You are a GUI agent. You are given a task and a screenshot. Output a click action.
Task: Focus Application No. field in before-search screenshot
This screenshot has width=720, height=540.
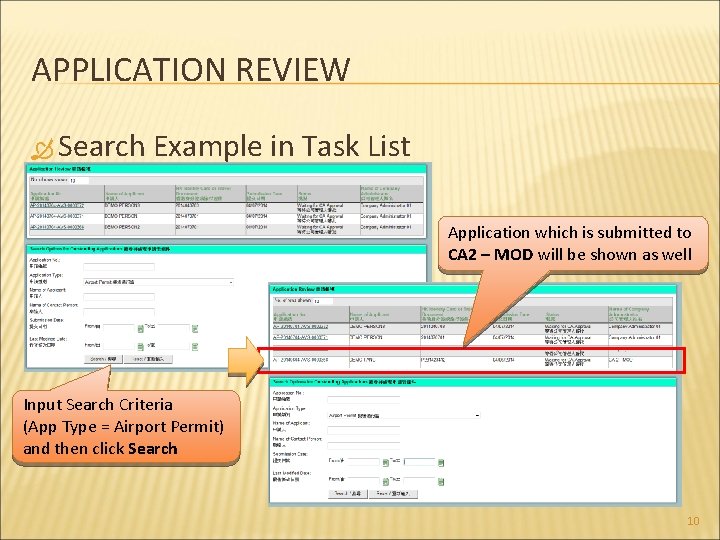pos(119,267)
